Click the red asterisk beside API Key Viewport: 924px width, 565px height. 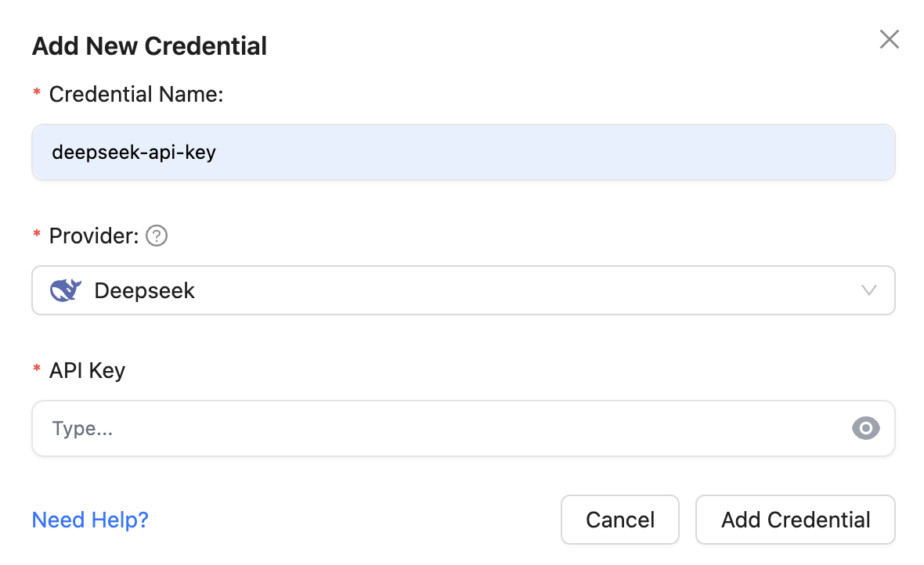point(36,369)
